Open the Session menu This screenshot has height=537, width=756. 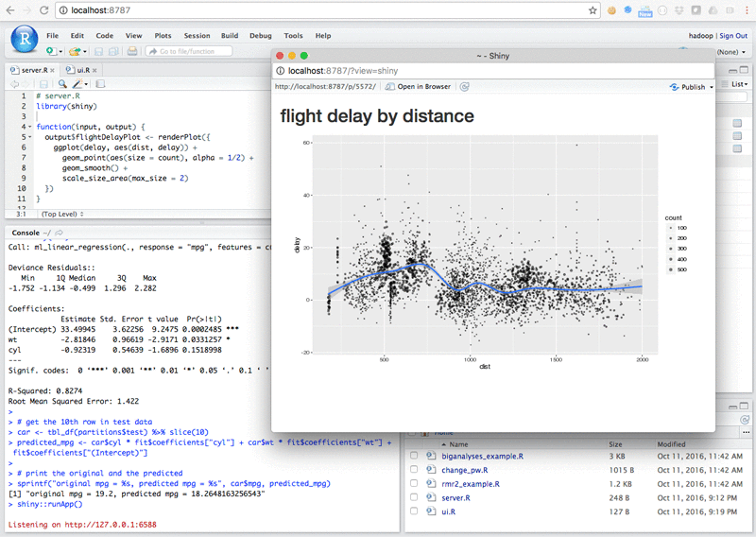click(x=197, y=36)
